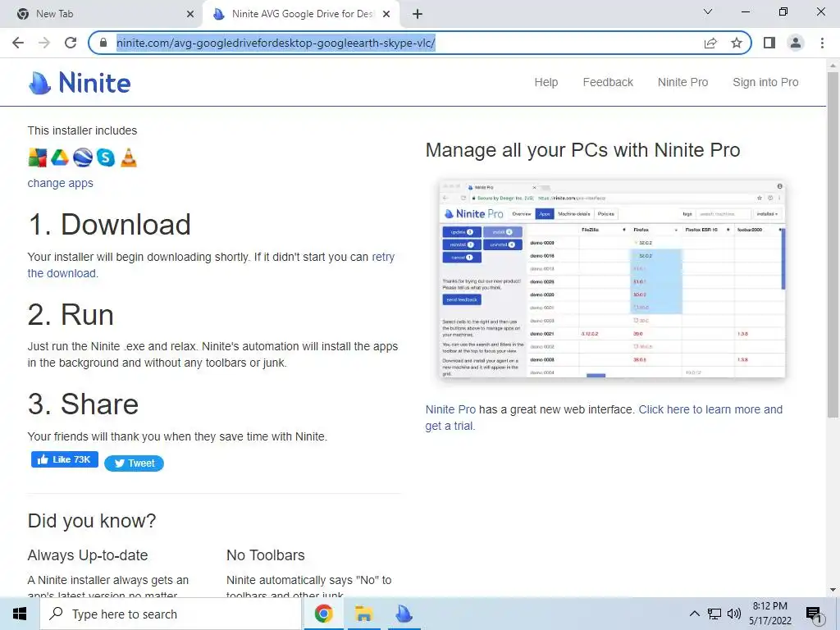840x630 pixels.
Task: Click the 'Did you know?' heading
Action: pos(92,521)
